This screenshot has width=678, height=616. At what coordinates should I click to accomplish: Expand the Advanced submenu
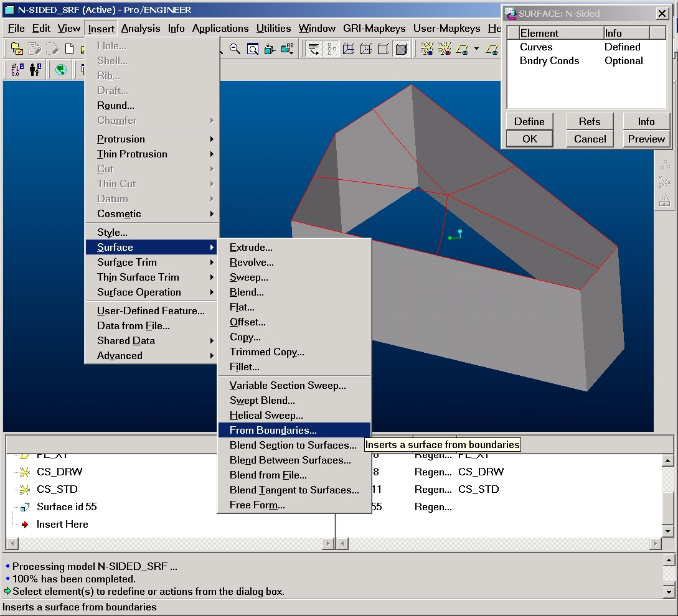coord(153,356)
